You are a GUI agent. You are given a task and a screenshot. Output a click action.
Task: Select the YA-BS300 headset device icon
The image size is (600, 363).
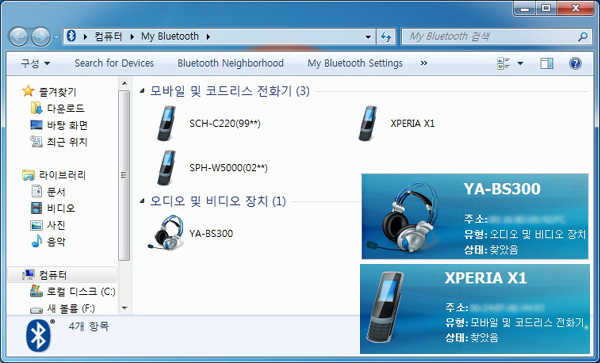166,233
